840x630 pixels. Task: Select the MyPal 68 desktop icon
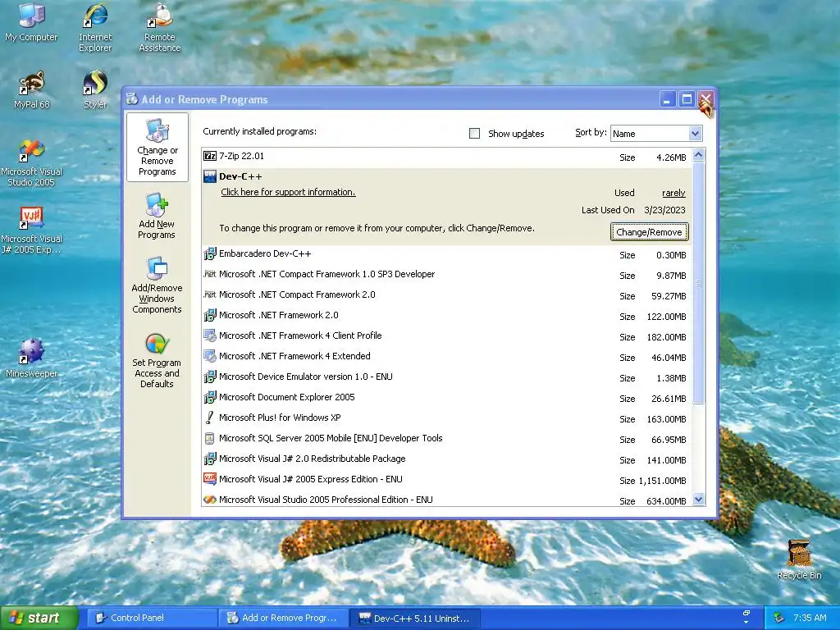pyautogui.click(x=31, y=89)
